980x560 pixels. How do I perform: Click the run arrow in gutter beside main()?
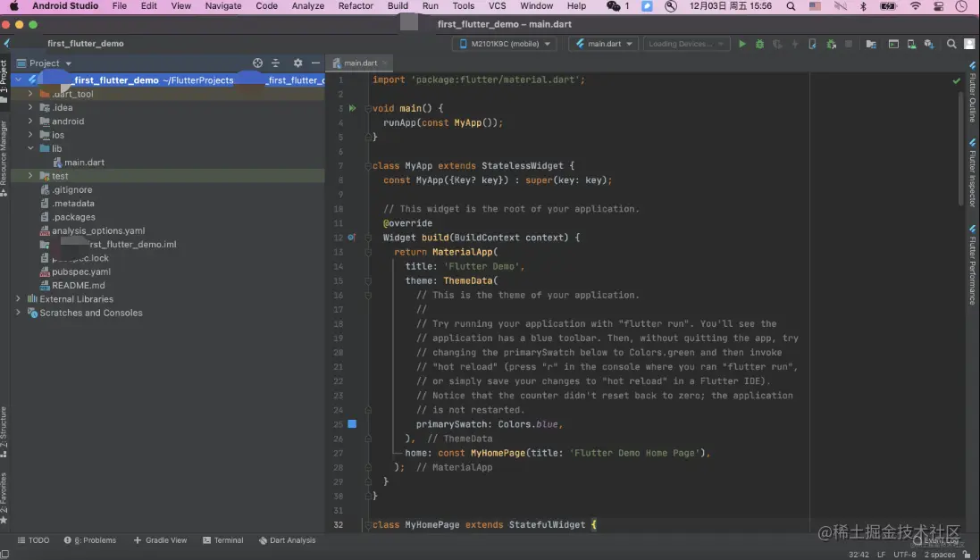pyautogui.click(x=352, y=108)
